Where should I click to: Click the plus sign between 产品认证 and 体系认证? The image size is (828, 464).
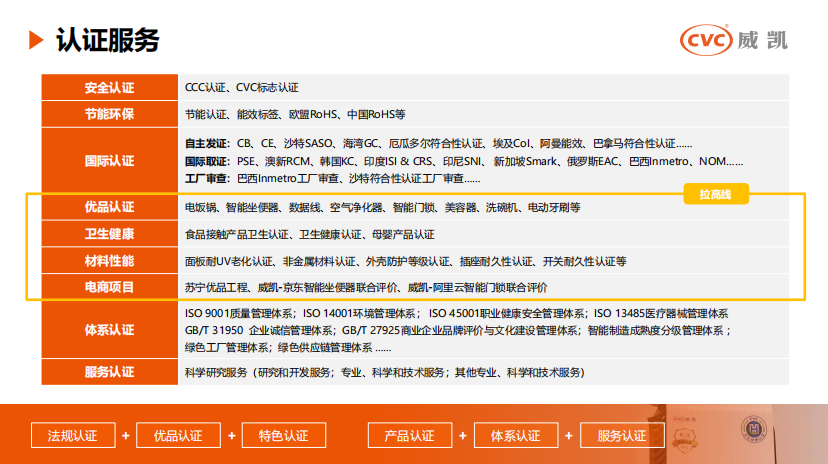463,436
